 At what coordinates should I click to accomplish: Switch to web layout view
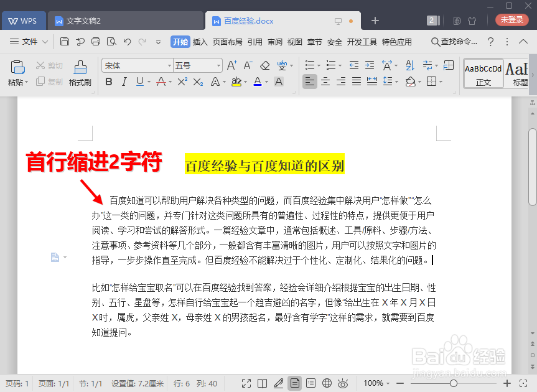click(327, 383)
